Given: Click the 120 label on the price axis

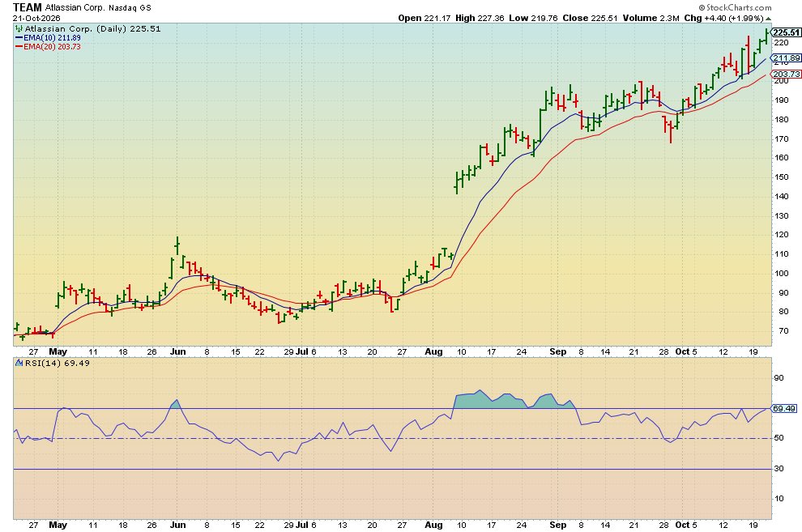Looking at the screenshot, I should tap(781, 235).
